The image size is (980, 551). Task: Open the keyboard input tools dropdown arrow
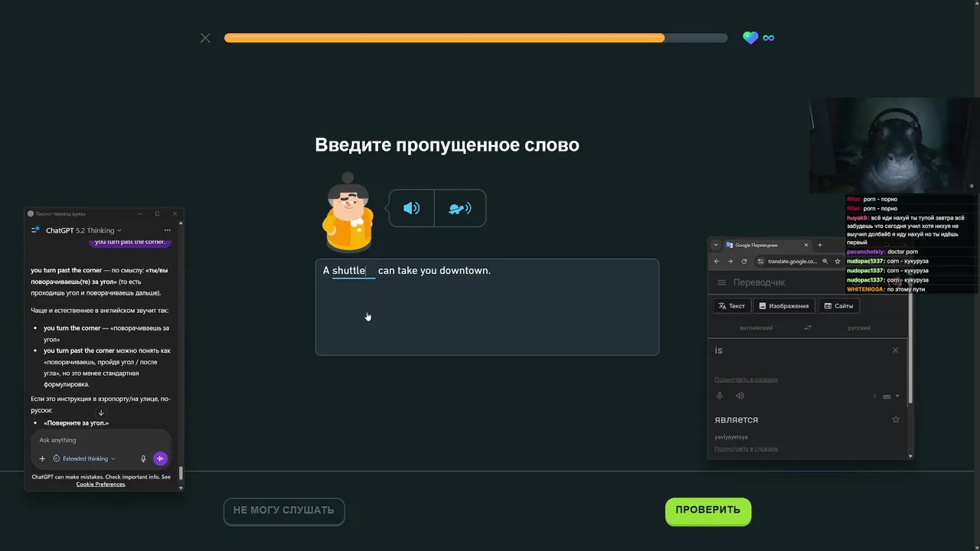coord(897,396)
